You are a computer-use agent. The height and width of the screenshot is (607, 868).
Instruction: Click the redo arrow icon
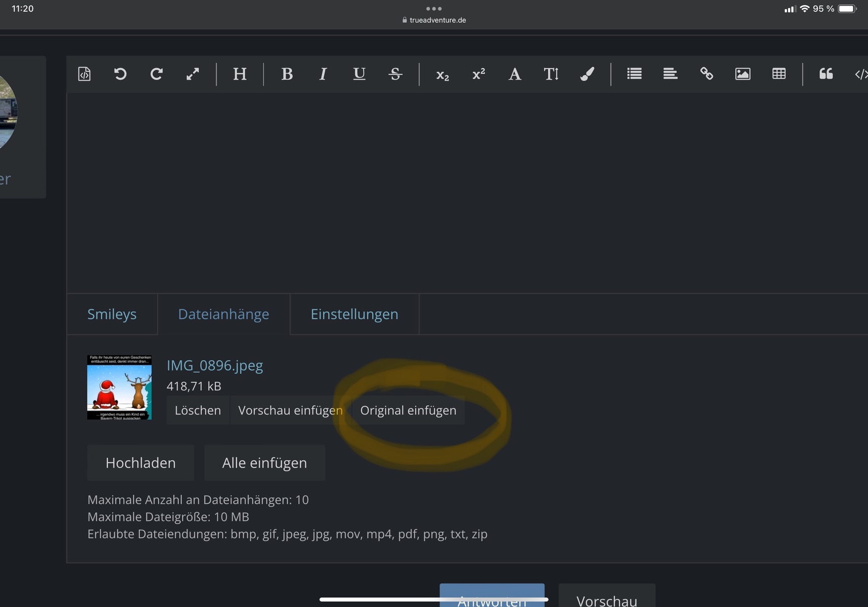156,74
